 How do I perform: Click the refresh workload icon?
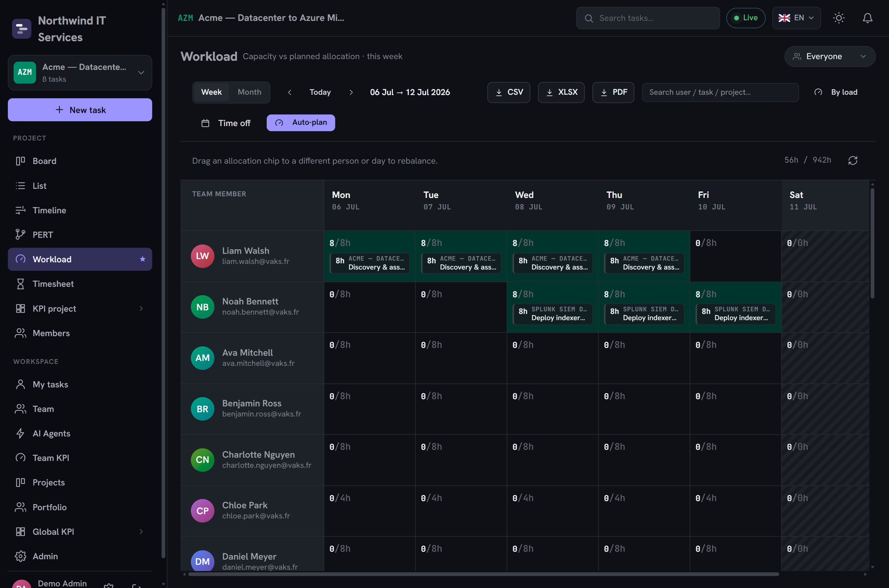pos(853,160)
